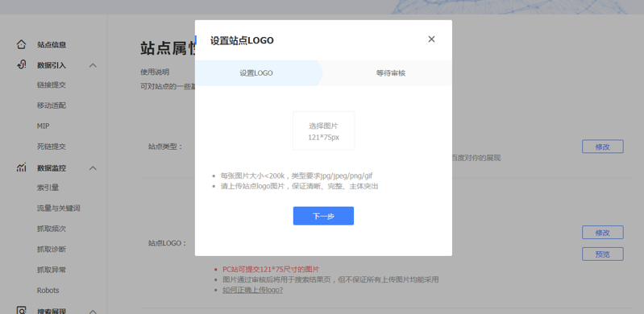644x314 pixels.
Task: Open 移动适配 in sidebar
Action: pos(52,105)
